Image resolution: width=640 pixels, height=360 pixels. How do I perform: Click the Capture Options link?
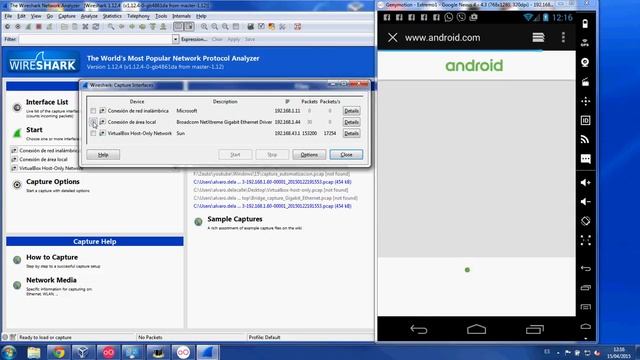53,182
